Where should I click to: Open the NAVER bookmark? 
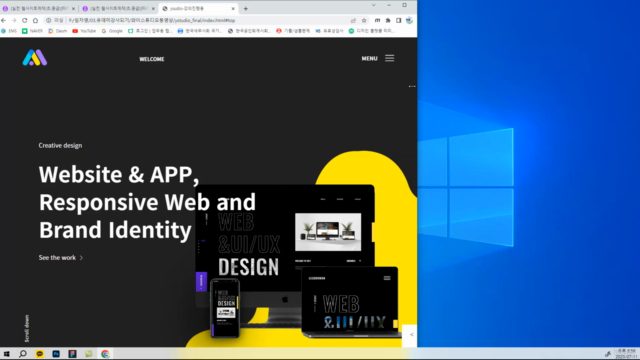(32, 31)
